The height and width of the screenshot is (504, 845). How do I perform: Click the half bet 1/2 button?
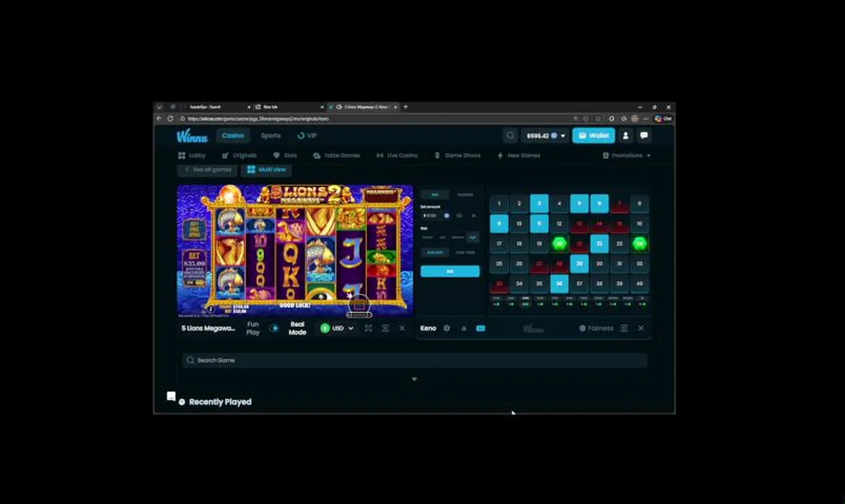pos(460,216)
